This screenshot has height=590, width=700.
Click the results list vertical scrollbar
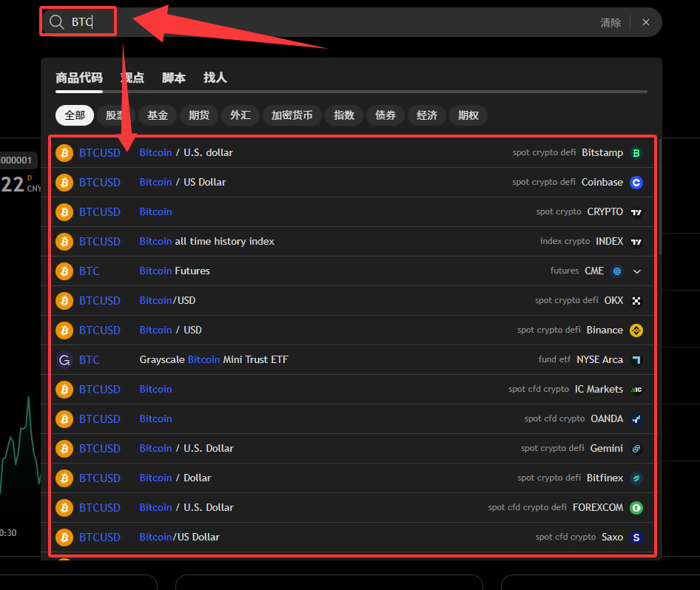[660, 197]
